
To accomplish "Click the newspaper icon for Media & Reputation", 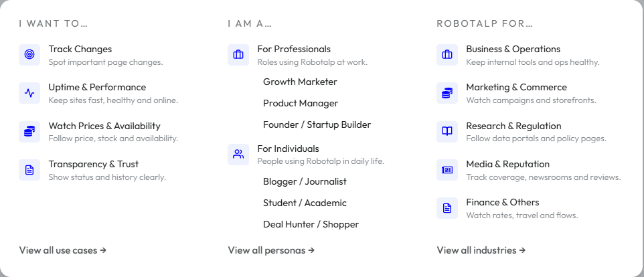I will click(x=447, y=170).
